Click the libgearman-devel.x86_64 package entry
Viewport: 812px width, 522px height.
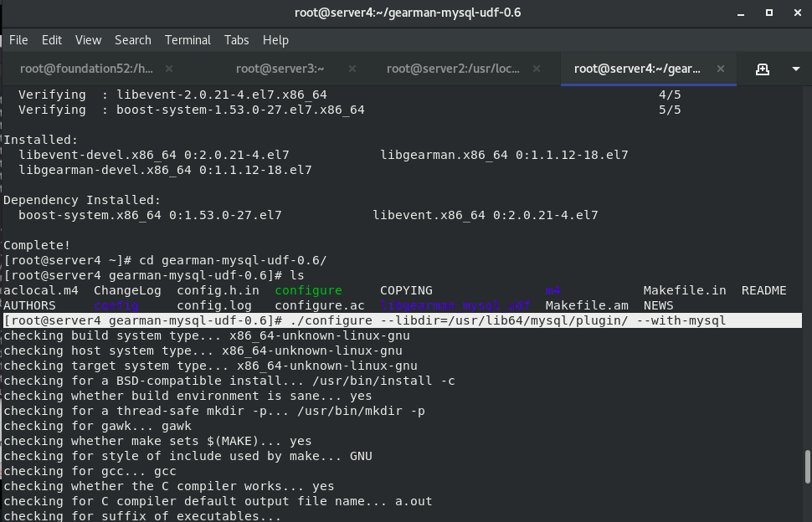coord(165,170)
